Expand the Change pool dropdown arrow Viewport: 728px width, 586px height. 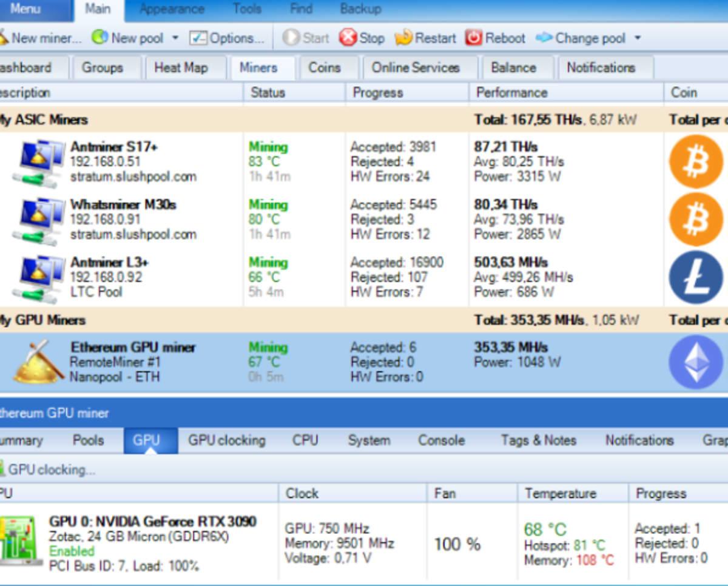tap(638, 38)
